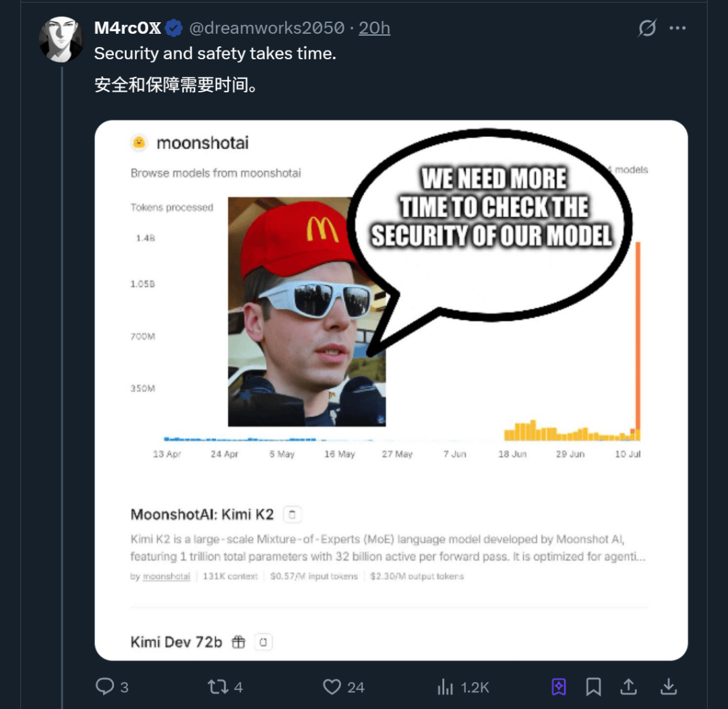The width and height of the screenshot is (728, 709).
Task: Click the gift icon beside Kimi Dev 72b
Action: point(239,642)
